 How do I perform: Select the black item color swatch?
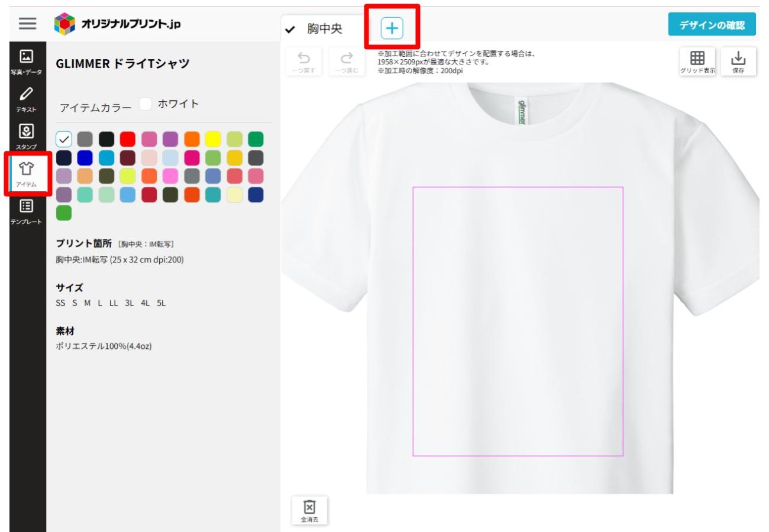click(106, 139)
